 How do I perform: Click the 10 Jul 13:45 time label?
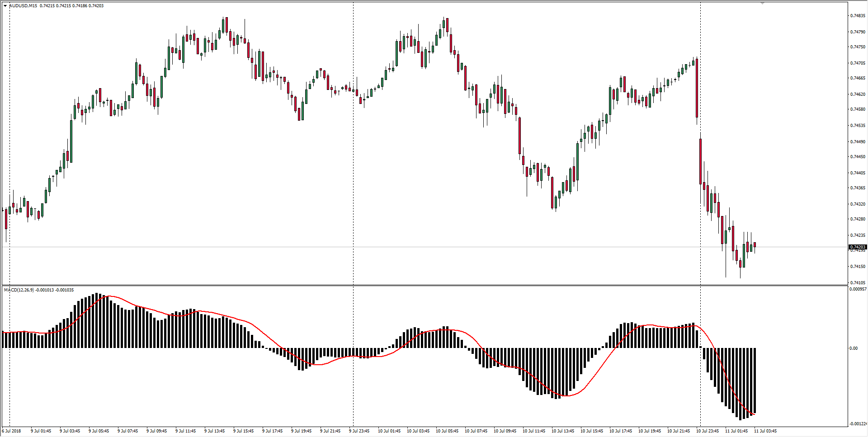click(x=562, y=431)
